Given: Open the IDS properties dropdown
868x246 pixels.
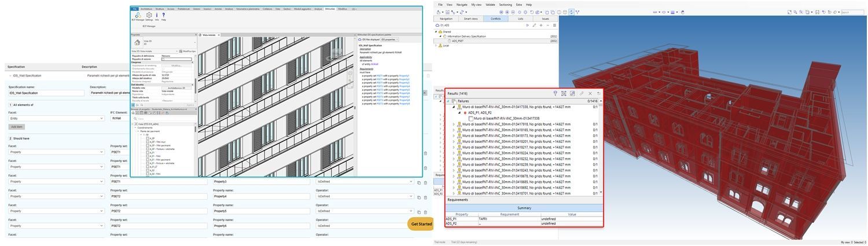Looking at the screenshot, I should click(389, 39).
